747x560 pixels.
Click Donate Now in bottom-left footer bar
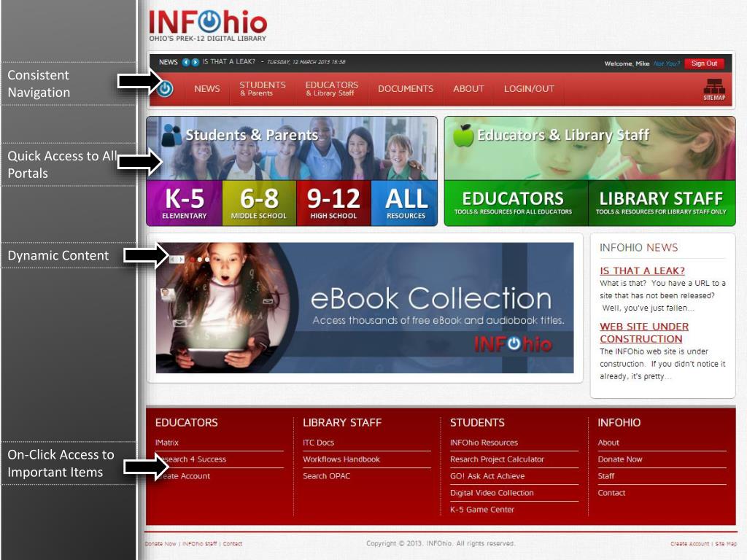coord(160,543)
